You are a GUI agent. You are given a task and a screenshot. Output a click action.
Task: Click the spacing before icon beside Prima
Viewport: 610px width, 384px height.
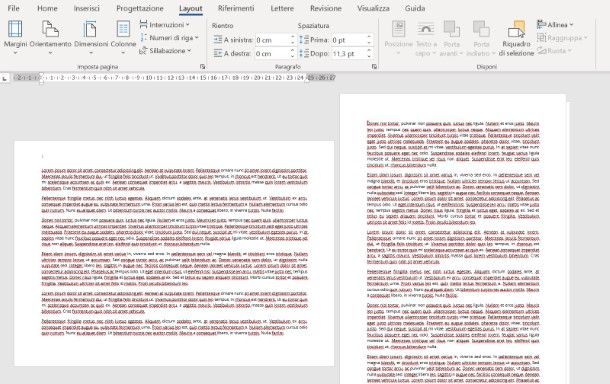(x=304, y=40)
